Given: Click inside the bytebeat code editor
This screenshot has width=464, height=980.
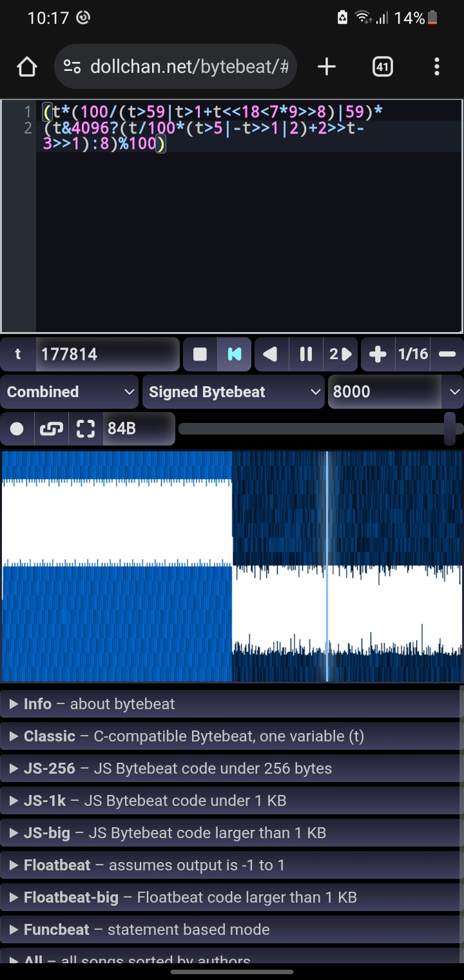Looking at the screenshot, I should [232, 216].
